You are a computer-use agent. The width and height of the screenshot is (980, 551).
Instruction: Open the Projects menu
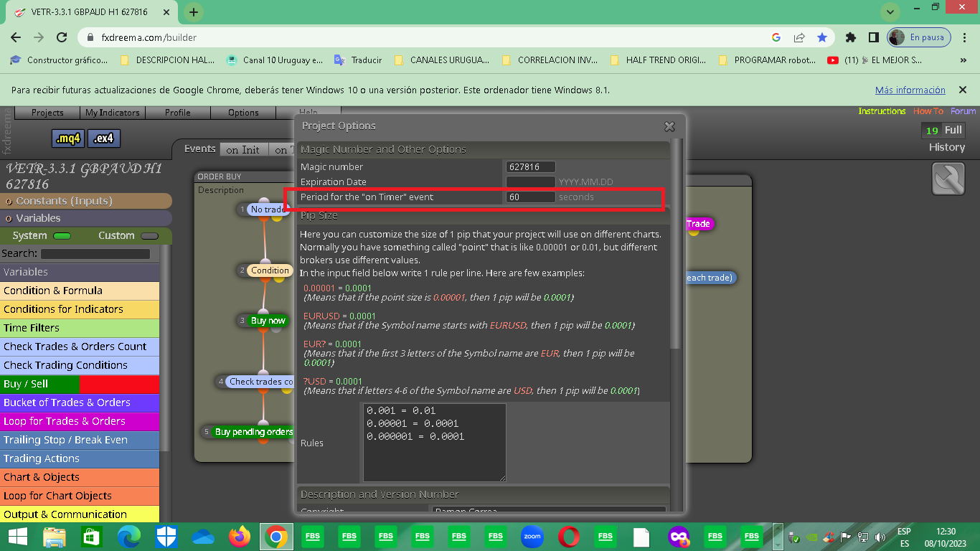click(47, 113)
